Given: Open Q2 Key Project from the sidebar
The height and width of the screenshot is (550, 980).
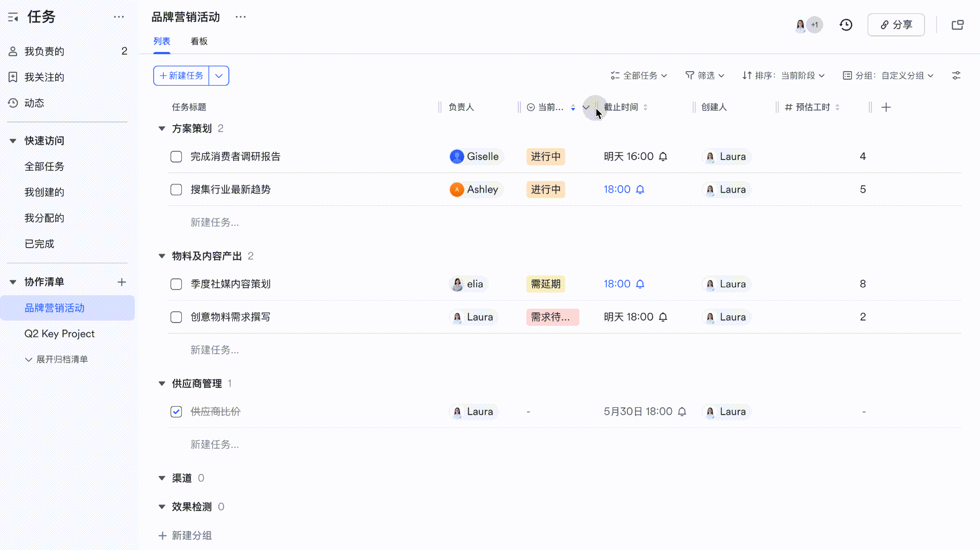Looking at the screenshot, I should (59, 333).
